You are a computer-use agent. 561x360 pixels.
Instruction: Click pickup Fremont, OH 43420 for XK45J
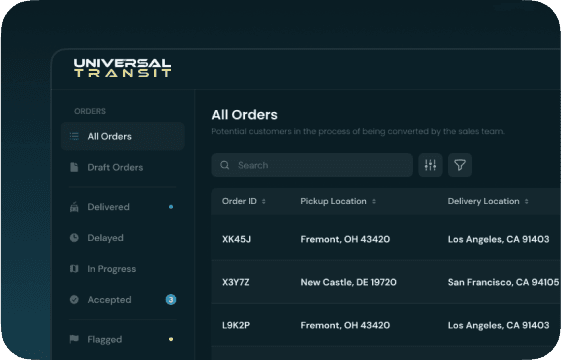tap(345, 239)
